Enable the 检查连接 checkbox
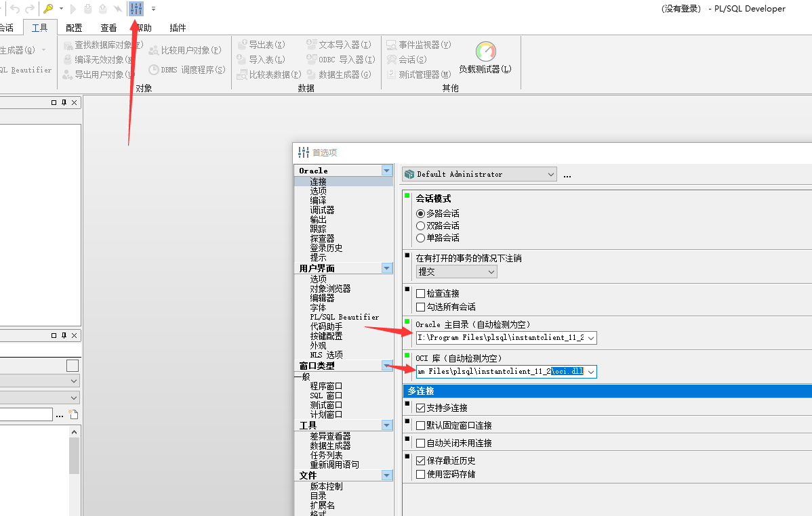 tap(420, 293)
